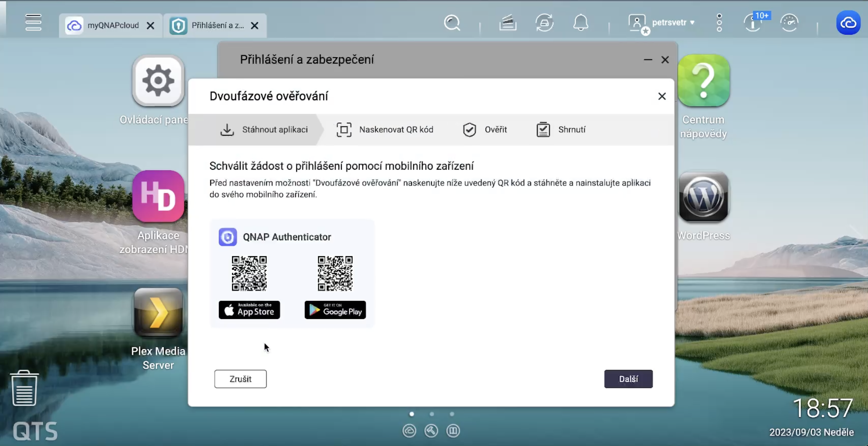Click the Google Play badge

pos(335,310)
